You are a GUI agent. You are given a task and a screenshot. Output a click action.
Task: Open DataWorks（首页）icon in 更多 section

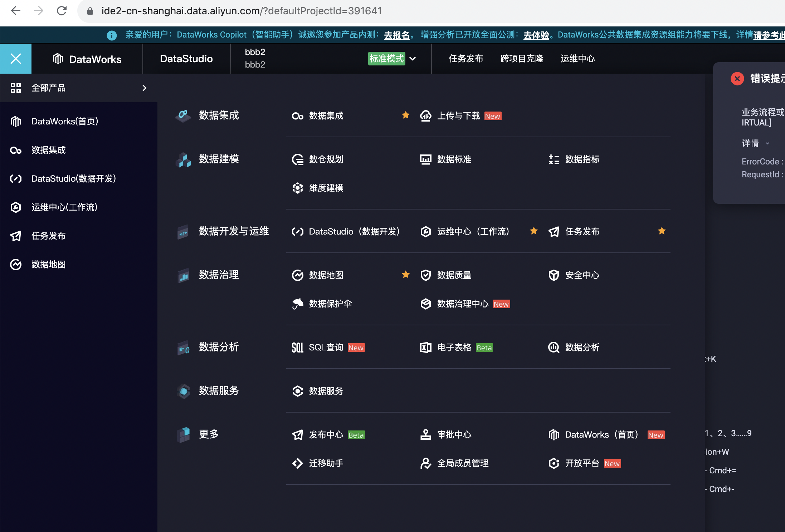coord(554,435)
